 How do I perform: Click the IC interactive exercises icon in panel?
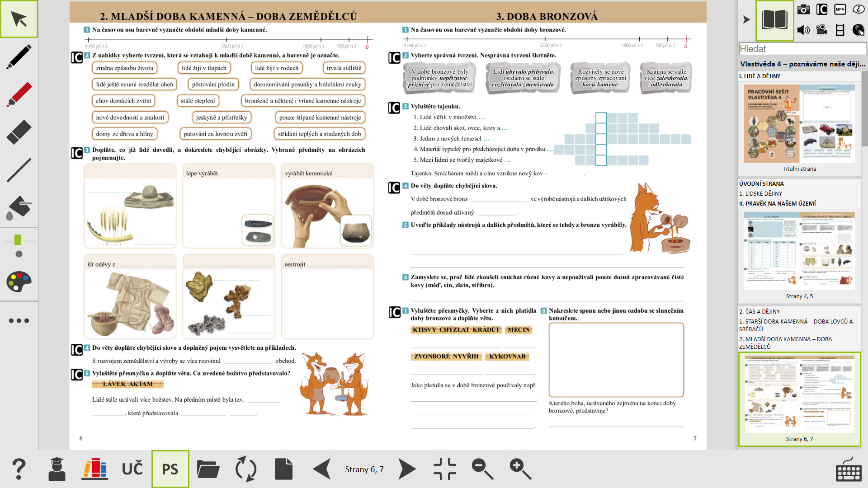click(x=822, y=9)
